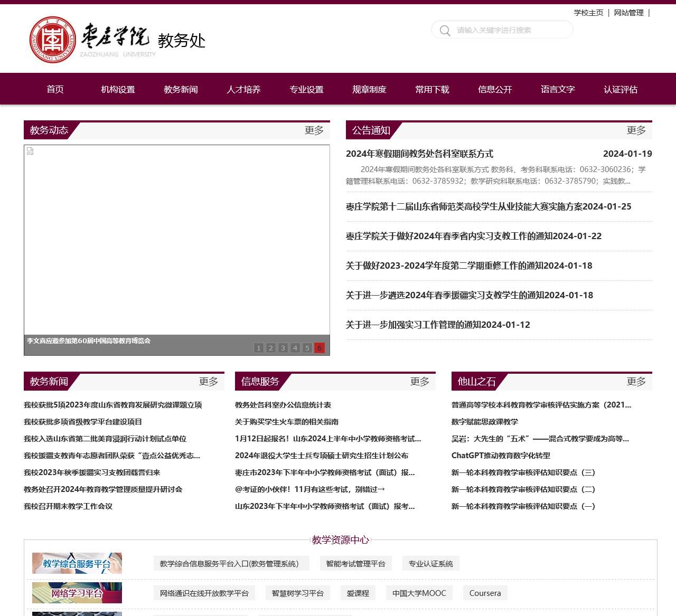The height and width of the screenshot is (616, 676).
Task: Click 更多 beside 公告通知 section
Action: point(636,130)
